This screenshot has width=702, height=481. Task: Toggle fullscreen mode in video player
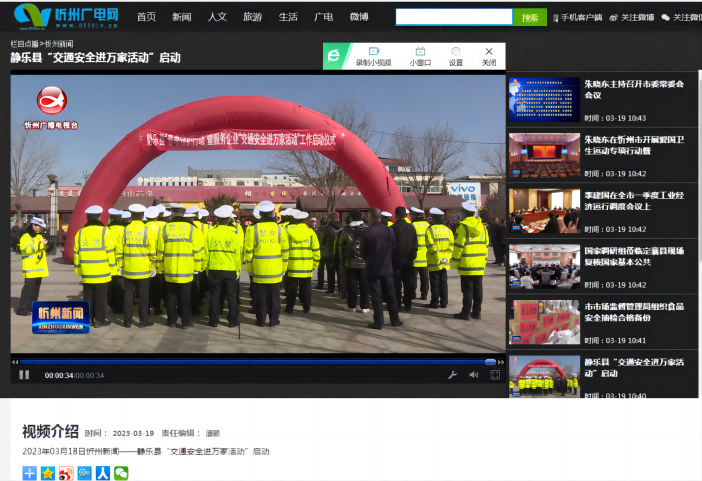pos(494,375)
